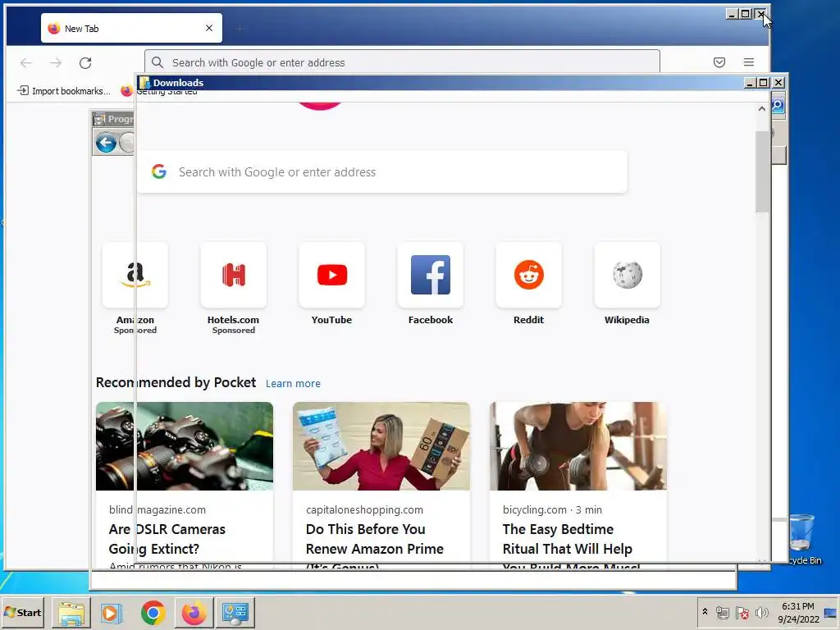Close the New Tab tab

pos(209,28)
